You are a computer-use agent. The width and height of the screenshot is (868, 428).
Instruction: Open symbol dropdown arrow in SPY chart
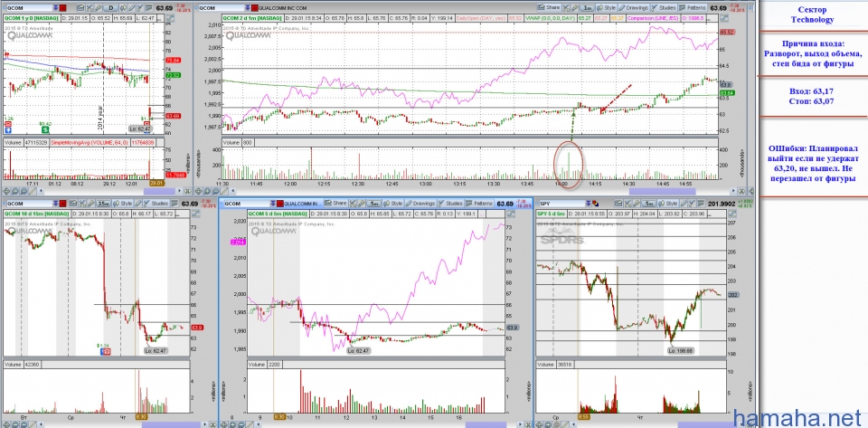[588, 204]
